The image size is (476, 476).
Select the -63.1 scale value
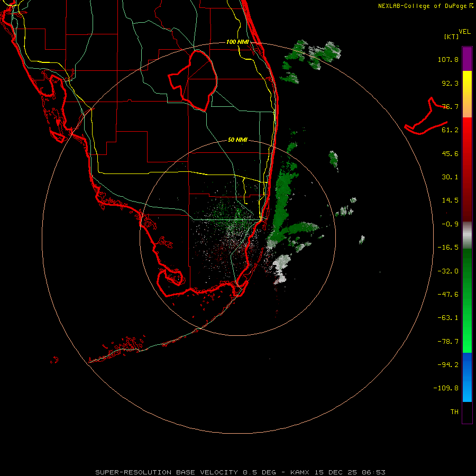(x=448, y=318)
